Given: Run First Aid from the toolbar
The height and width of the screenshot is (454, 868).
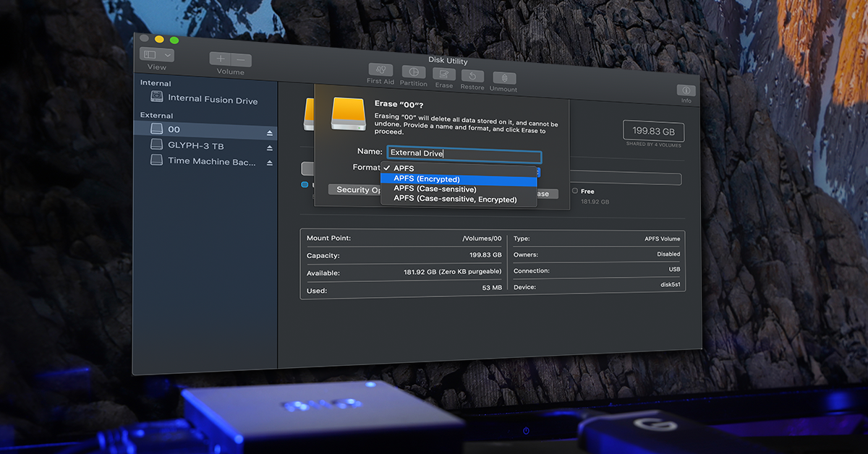Looking at the screenshot, I should coord(380,71).
